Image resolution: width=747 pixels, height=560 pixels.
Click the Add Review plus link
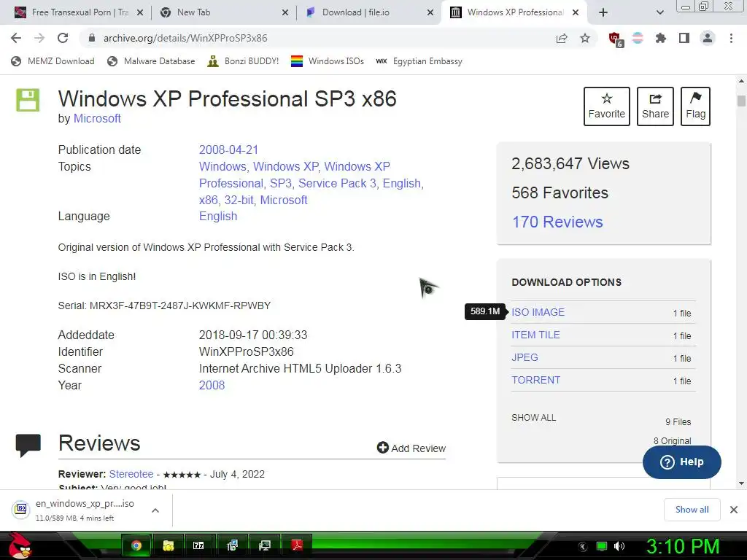[x=411, y=448]
